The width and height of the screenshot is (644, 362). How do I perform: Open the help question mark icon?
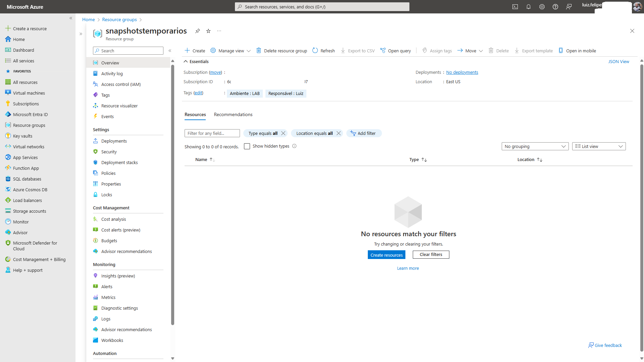coord(555,7)
